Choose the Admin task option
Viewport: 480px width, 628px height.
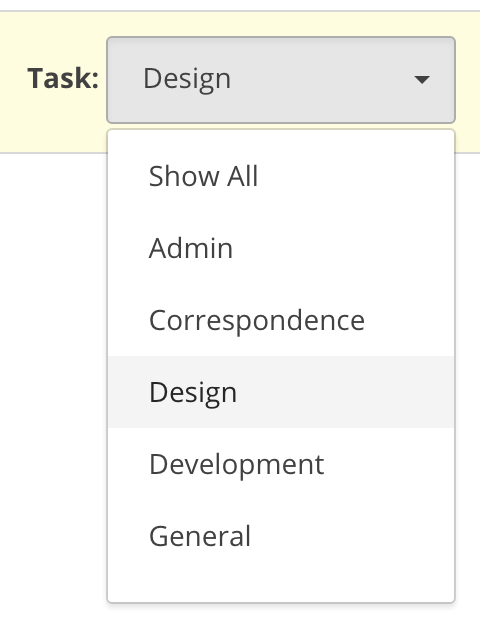pos(281,248)
